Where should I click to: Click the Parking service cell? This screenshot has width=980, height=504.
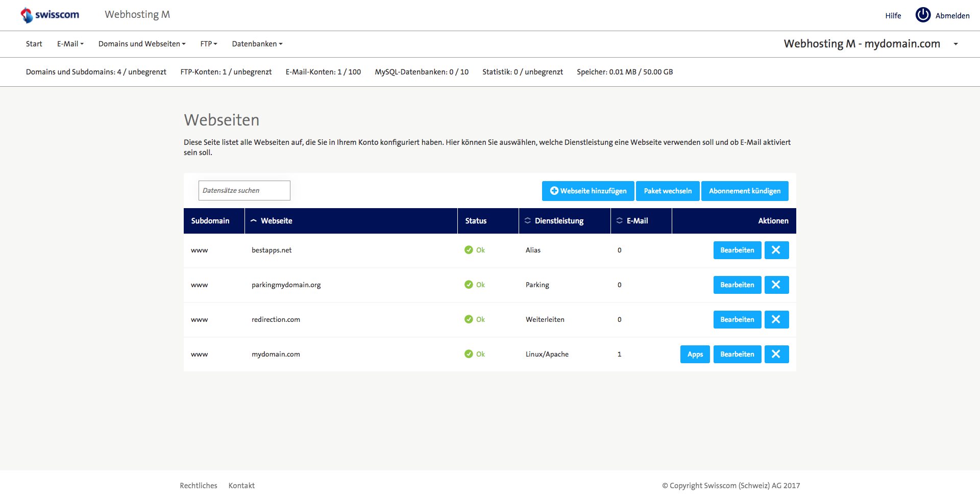537,285
